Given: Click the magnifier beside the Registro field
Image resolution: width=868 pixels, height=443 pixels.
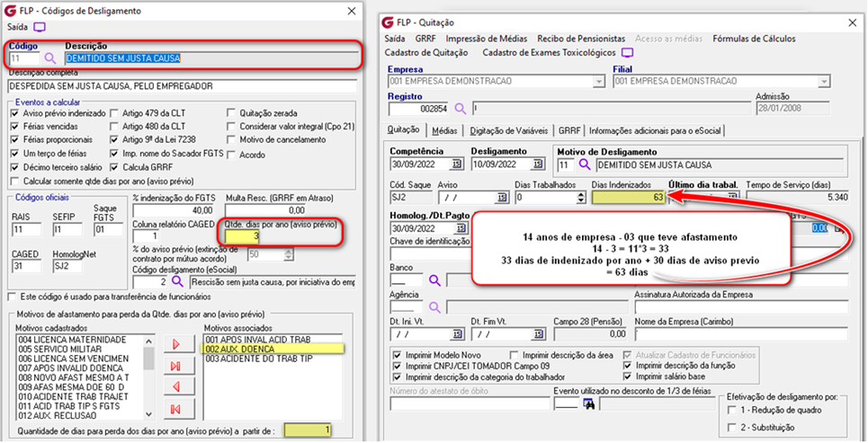Looking at the screenshot, I should pyautogui.click(x=461, y=109).
